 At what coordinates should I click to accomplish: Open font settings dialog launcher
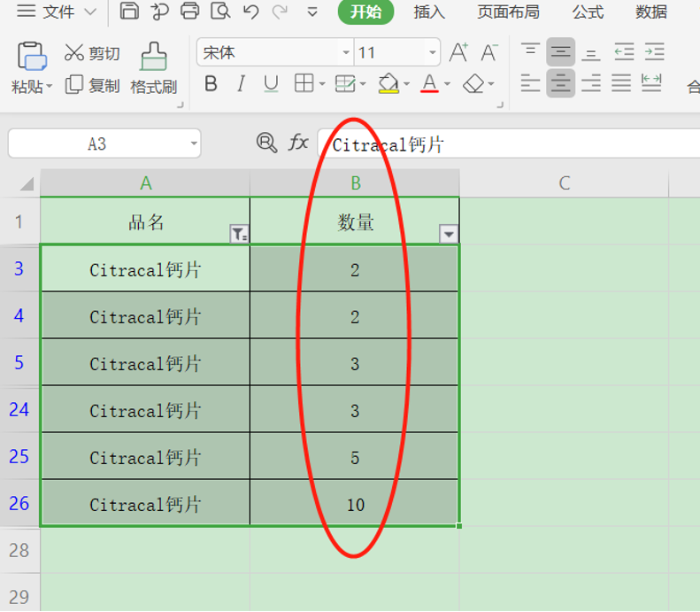coord(500,105)
